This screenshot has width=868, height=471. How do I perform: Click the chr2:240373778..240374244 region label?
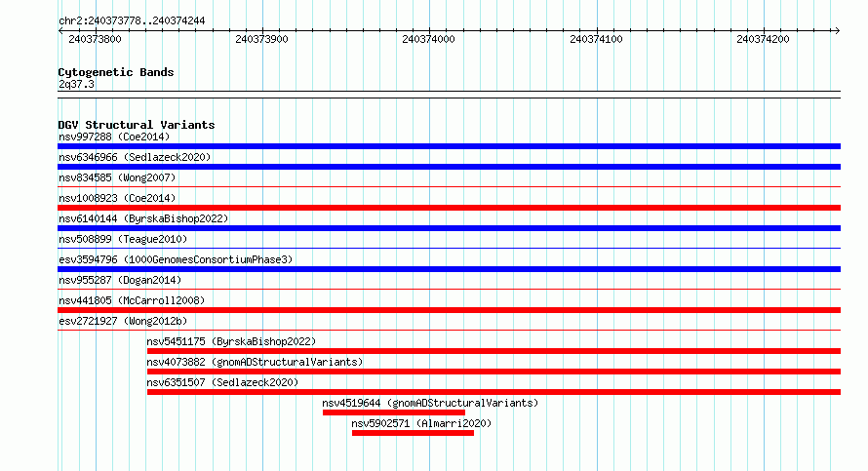[132, 21]
